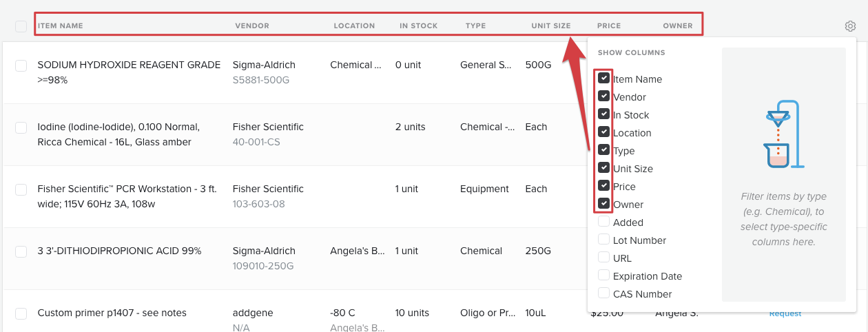Screen dimensions: 868x332
Task: Uncheck the Item Name column checkbox
Action: (x=604, y=79)
